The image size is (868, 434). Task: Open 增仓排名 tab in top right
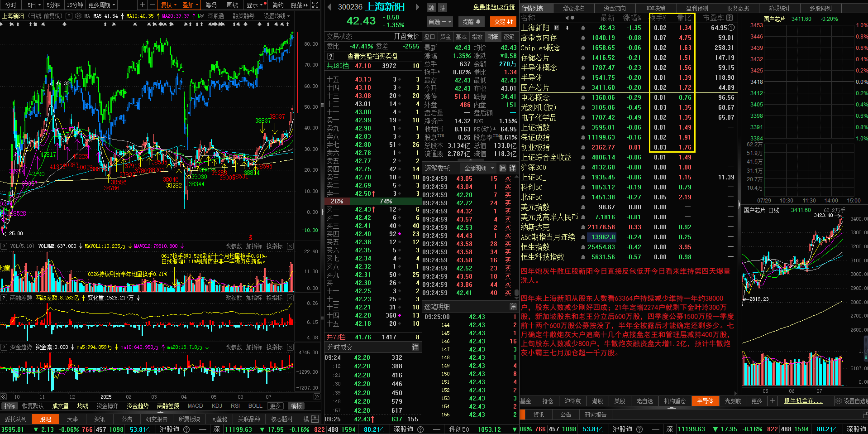[x=573, y=8]
